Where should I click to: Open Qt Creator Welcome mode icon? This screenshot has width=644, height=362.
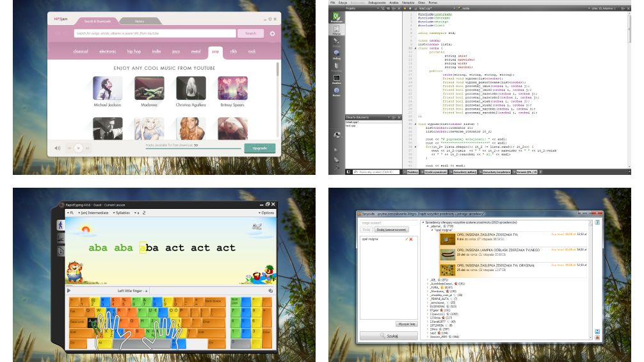point(336,18)
